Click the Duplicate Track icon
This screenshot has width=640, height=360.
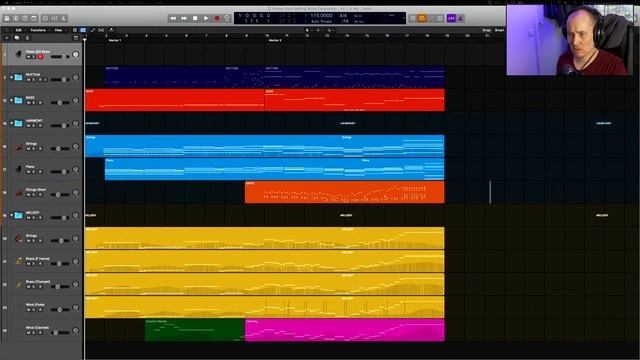(17, 38)
